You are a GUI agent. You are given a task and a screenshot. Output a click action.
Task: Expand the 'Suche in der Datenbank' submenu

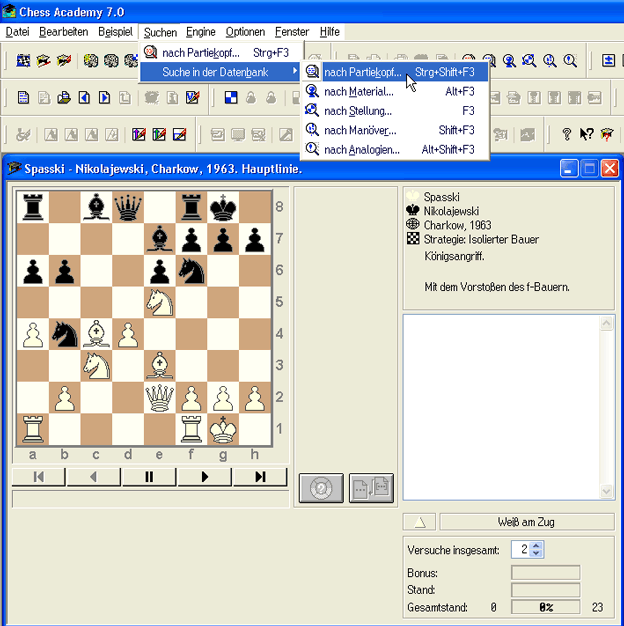[x=221, y=72]
